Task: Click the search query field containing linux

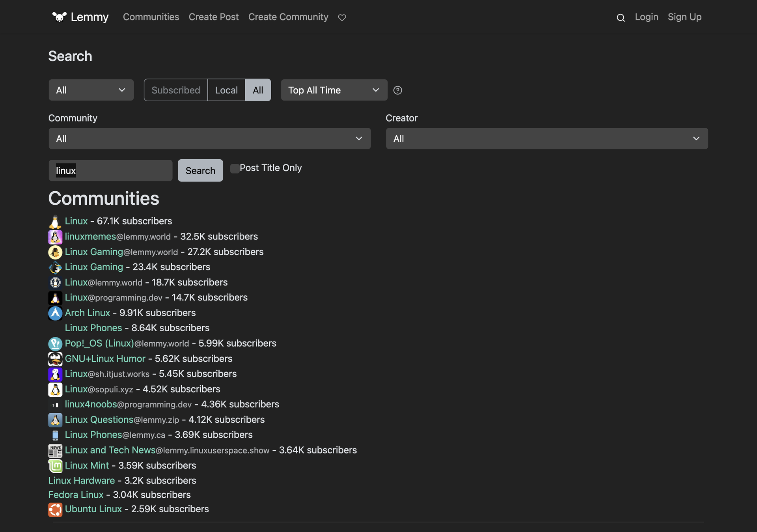Action: [111, 170]
